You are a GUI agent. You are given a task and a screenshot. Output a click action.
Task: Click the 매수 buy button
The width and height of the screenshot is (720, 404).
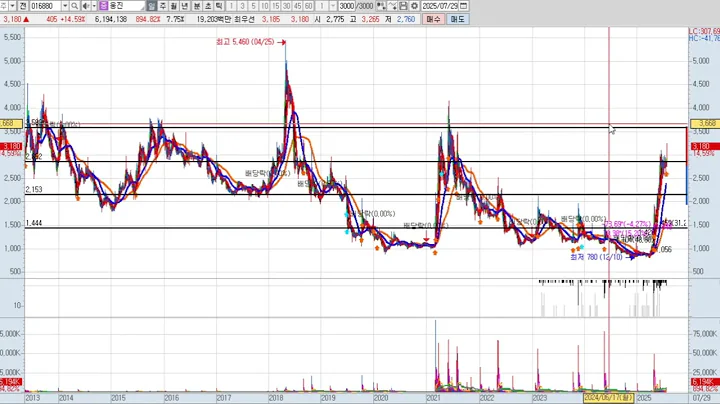(433, 19)
